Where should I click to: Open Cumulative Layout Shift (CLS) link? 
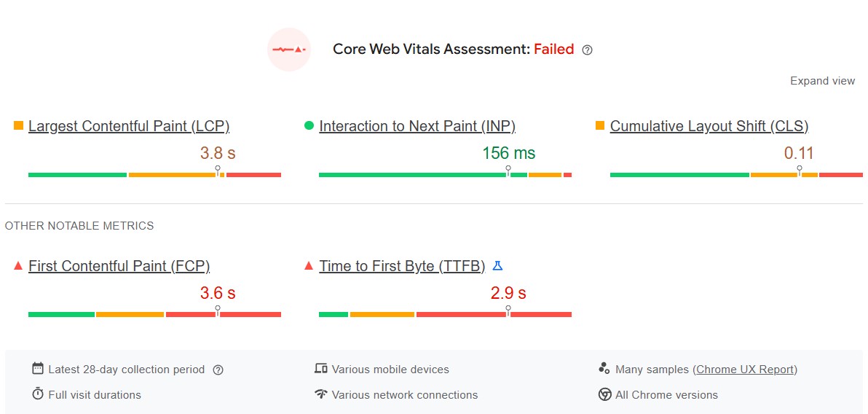point(709,126)
